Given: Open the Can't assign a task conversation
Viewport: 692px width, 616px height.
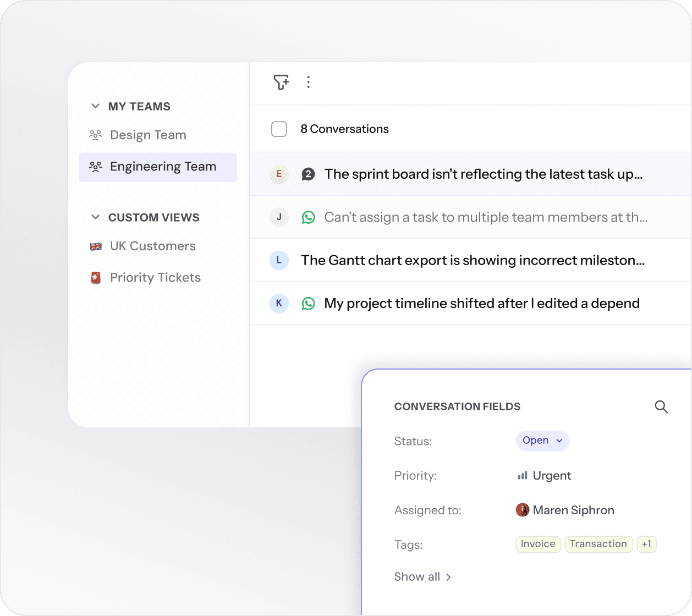Looking at the screenshot, I should point(471,217).
